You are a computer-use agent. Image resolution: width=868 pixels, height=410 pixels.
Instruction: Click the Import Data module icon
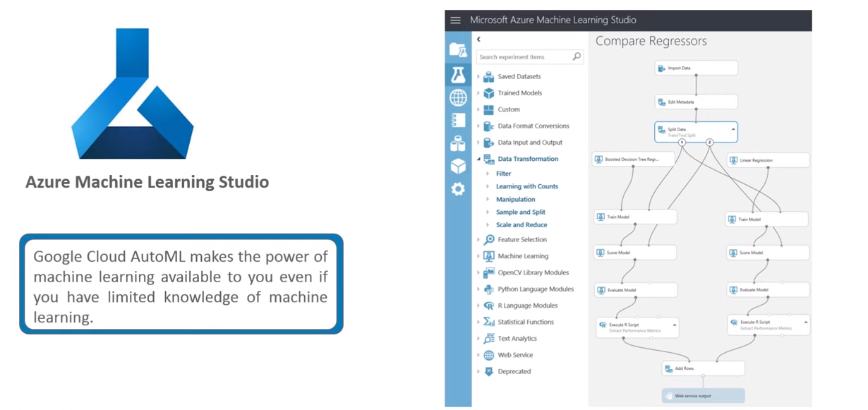click(x=662, y=68)
